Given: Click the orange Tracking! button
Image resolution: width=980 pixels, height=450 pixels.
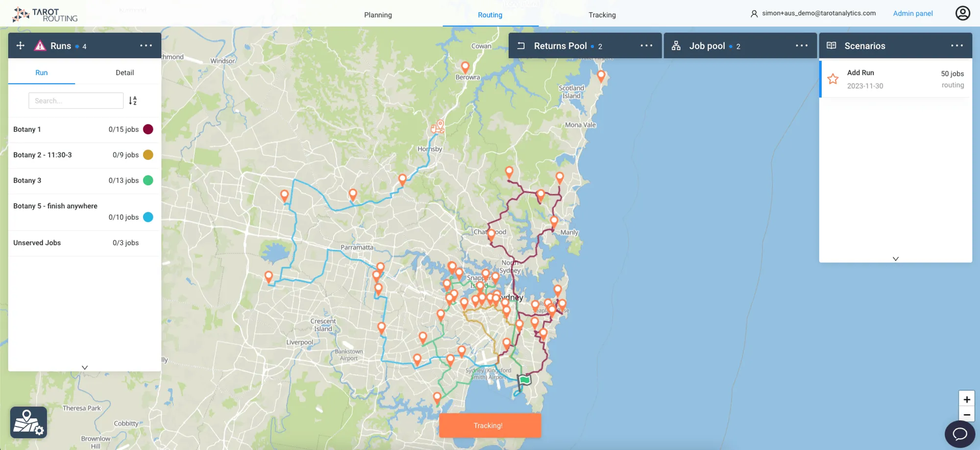Looking at the screenshot, I should 490,425.
